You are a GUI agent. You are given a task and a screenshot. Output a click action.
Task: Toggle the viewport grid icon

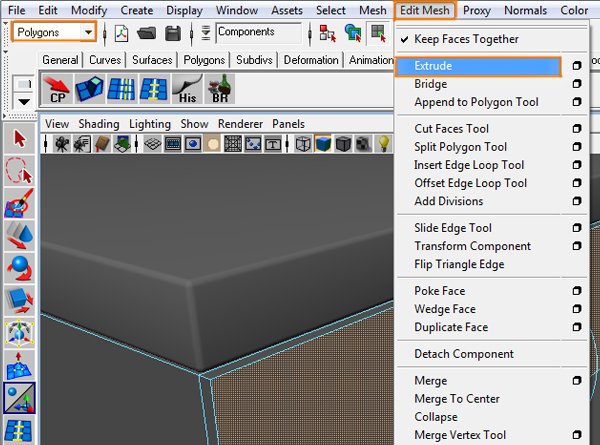[x=153, y=144]
